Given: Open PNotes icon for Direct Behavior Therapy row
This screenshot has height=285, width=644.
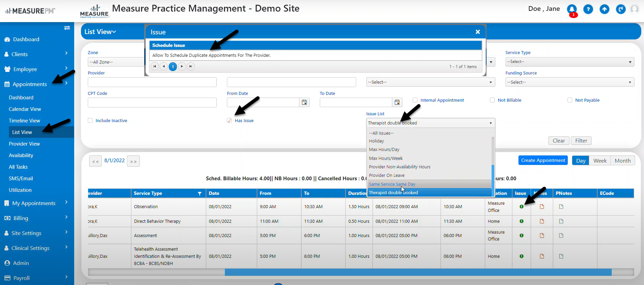Looking at the screenshot, I should (561, 221).
